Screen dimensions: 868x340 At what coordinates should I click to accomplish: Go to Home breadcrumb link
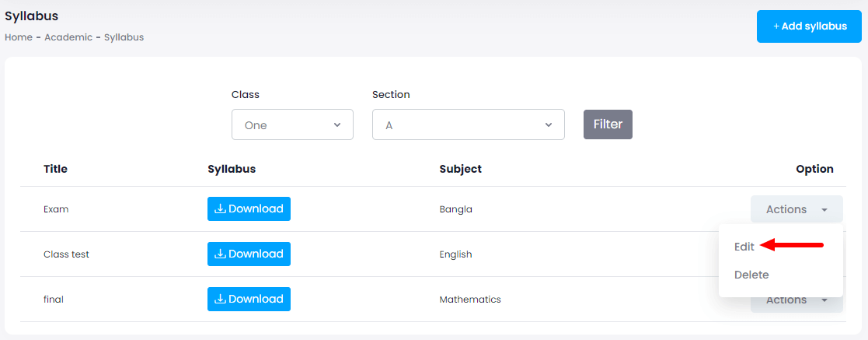point(19,37)
